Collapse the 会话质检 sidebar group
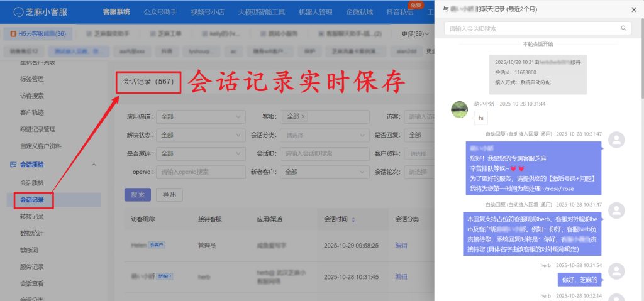644x301 pixels. 94,165
